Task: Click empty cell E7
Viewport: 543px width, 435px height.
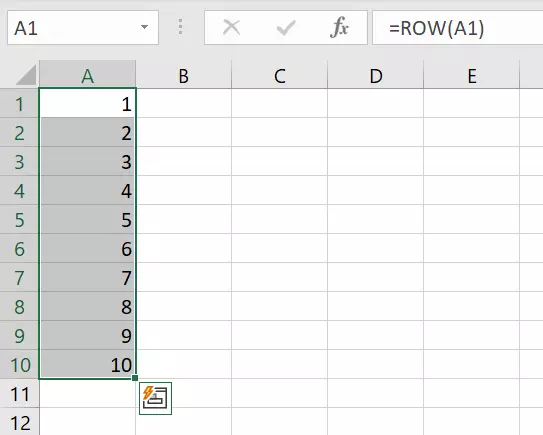Action: [x=472, y=277]
